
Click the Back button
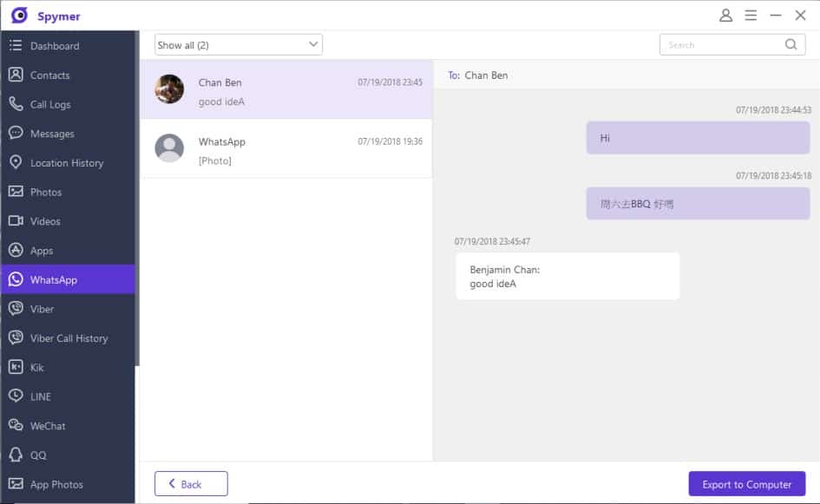pos(191,483)
